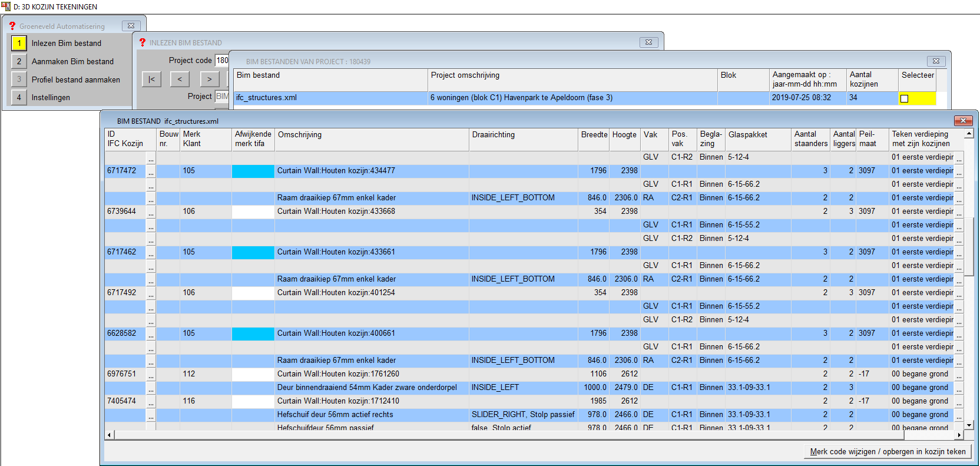Click the previous record < arrow button
The image size is (980, 466).
click(x=180, y=79)
